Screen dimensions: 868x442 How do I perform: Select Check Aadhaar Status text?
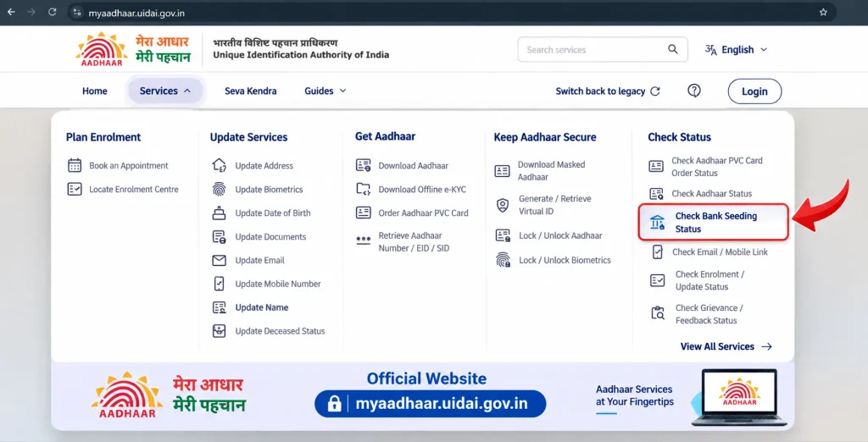(712, 194)
